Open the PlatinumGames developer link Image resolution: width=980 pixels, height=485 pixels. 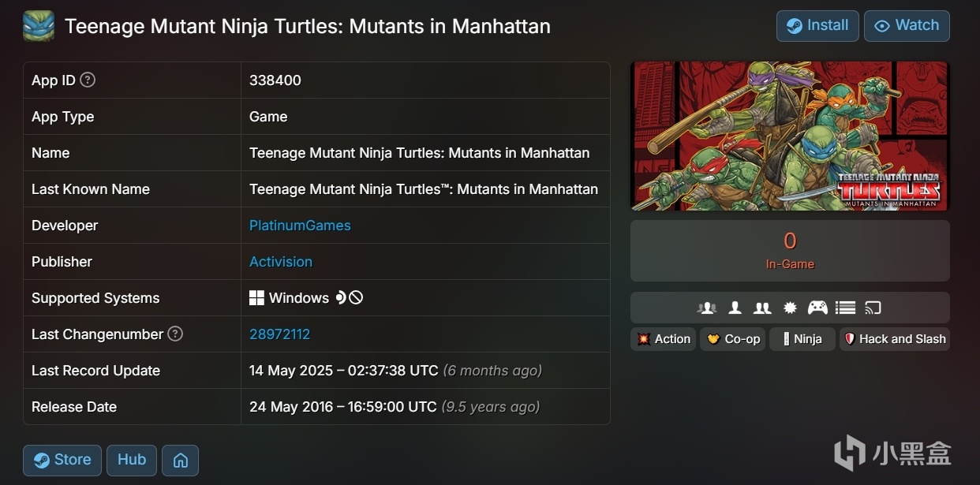(x=300, y=226)
